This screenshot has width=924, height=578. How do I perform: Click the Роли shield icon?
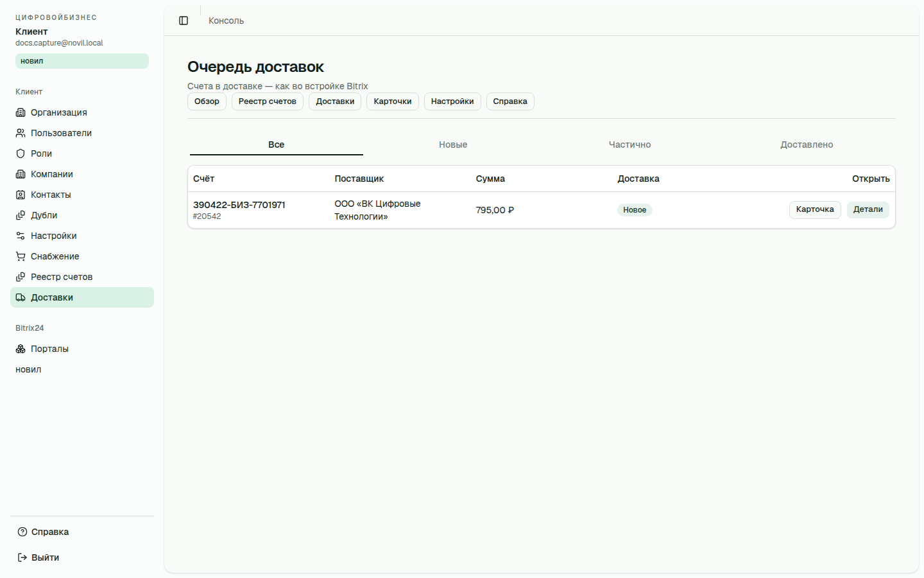[x=21, y=153]
